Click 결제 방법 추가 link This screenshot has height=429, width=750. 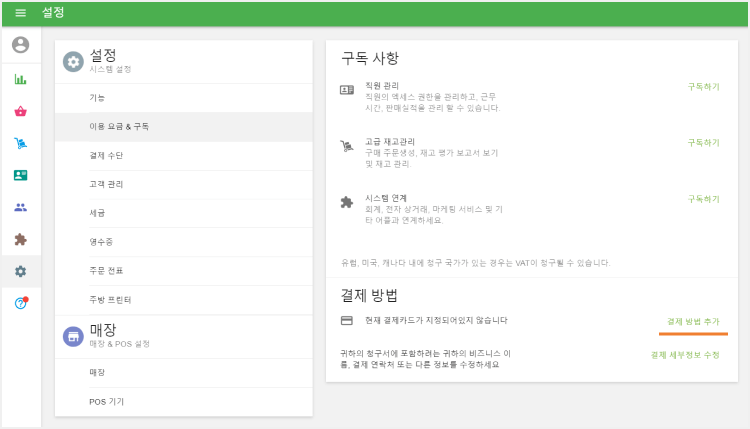(x=693, y=321)
